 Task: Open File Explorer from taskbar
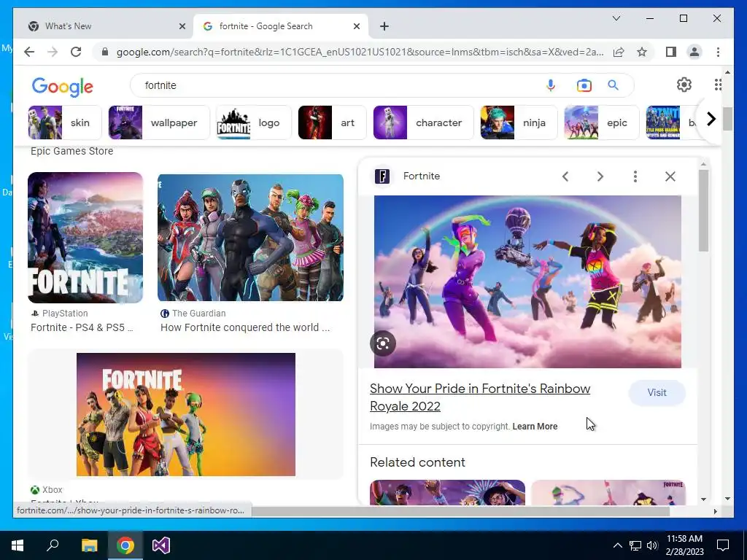click(x=89, y=545)
